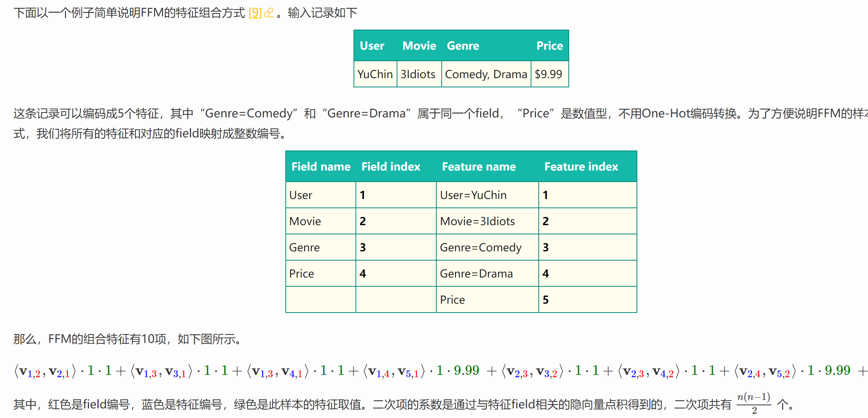Image resolution: width=868 pixels, height=418 pixels.
Task: Select the Field name column header
Action: click(x=321, y=167)
